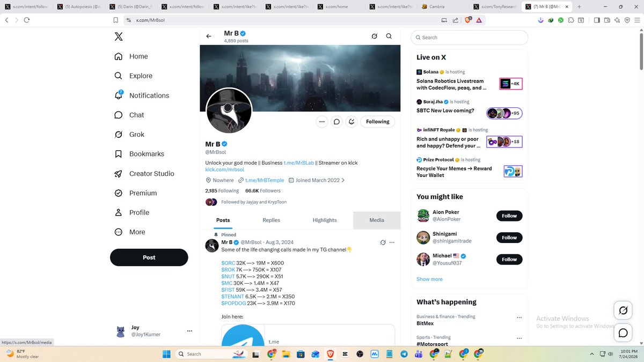This screenshot has height=362, width=644.
Task: Click the Brave Rewards triangle icon
Action: pos(478,20)
